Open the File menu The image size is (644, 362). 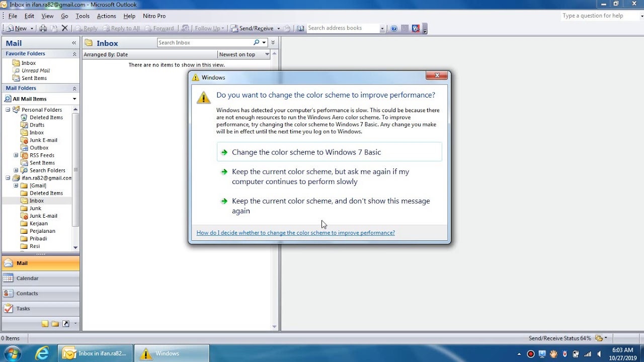pos(13,16)
